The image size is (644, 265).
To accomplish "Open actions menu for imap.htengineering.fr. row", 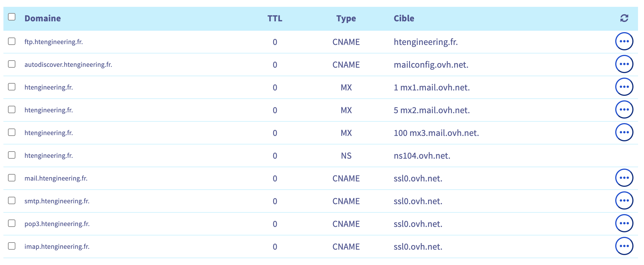I will tap(624, 246).
